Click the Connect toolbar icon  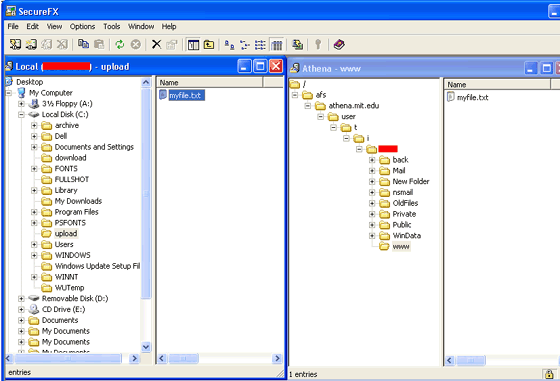[15, 44]
